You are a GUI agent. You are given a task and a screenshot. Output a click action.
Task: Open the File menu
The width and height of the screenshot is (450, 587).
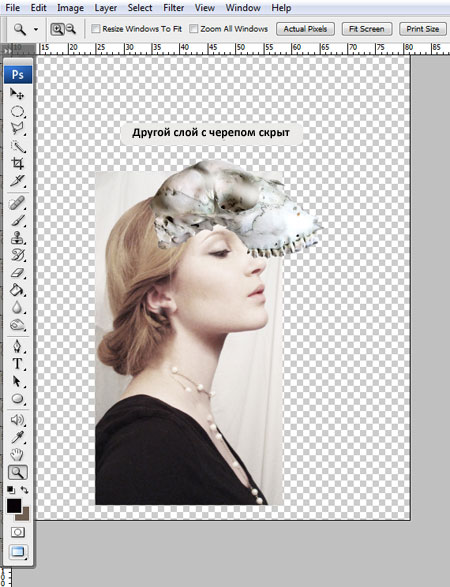(13, 7)
